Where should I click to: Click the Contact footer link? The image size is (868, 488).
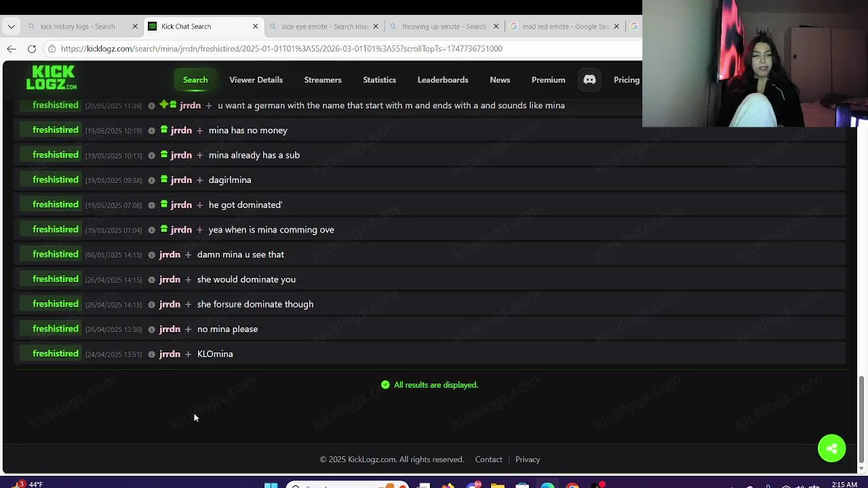488,460
